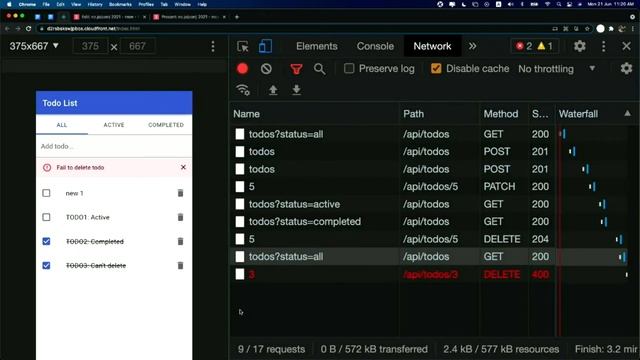Open Network panel settings gear
640x360 pixels.
(626, 69)
